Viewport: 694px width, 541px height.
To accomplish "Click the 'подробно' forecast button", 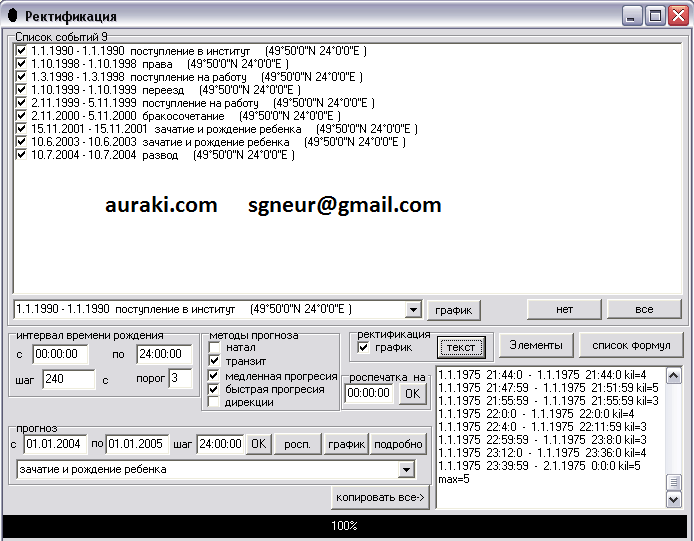I will tap(399, 444).
